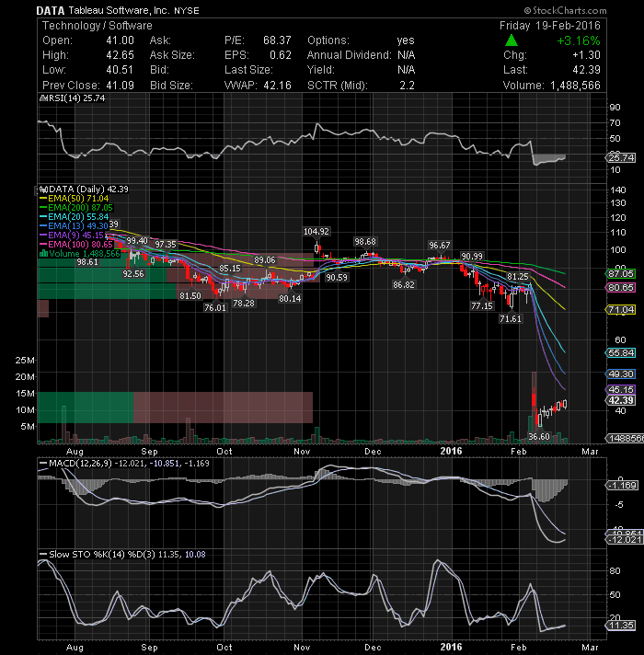
Task: Click the 96.67 price annotation
Action: [x=440, y=246]
